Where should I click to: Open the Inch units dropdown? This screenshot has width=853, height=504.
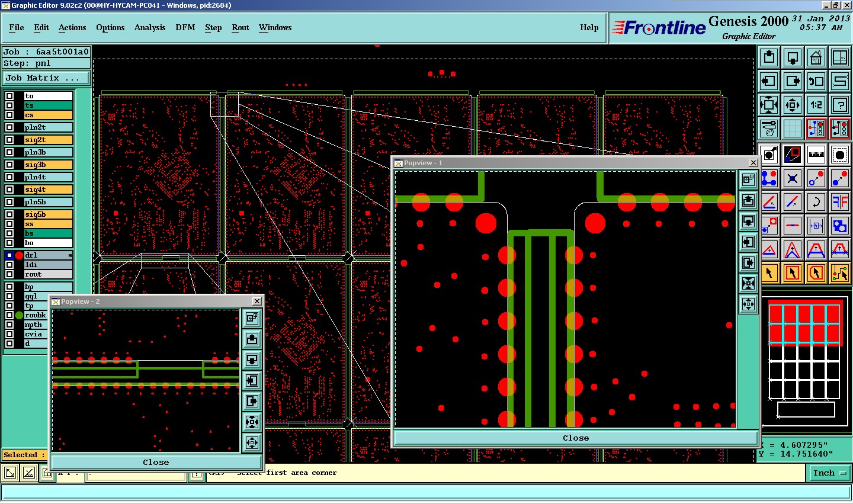pyautogui.click(x=829, y=473)
